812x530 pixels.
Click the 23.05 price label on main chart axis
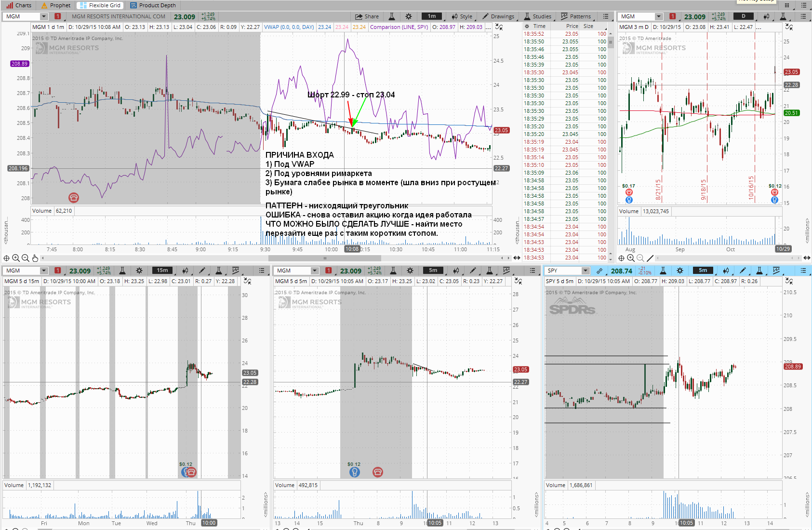coord(501,130)
